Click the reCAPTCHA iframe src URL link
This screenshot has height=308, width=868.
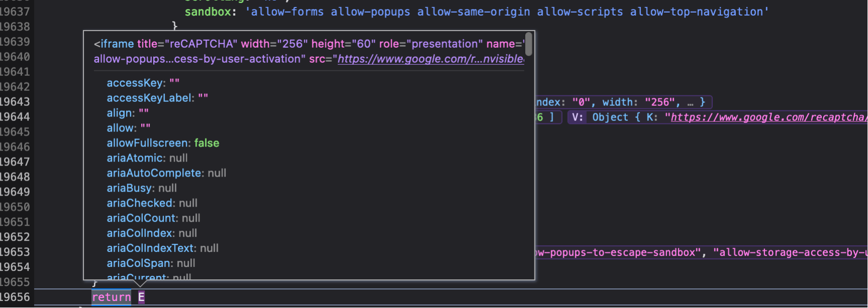pyautogui.click(x=430, y=59)
